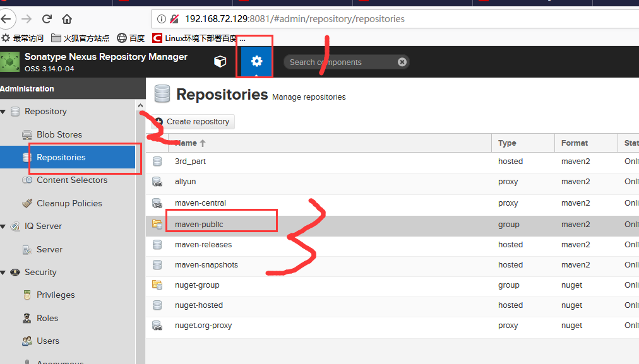The width and height of the screenshot is (639, 364).
Task: Click the Users group icon
Action: (27, 341)
